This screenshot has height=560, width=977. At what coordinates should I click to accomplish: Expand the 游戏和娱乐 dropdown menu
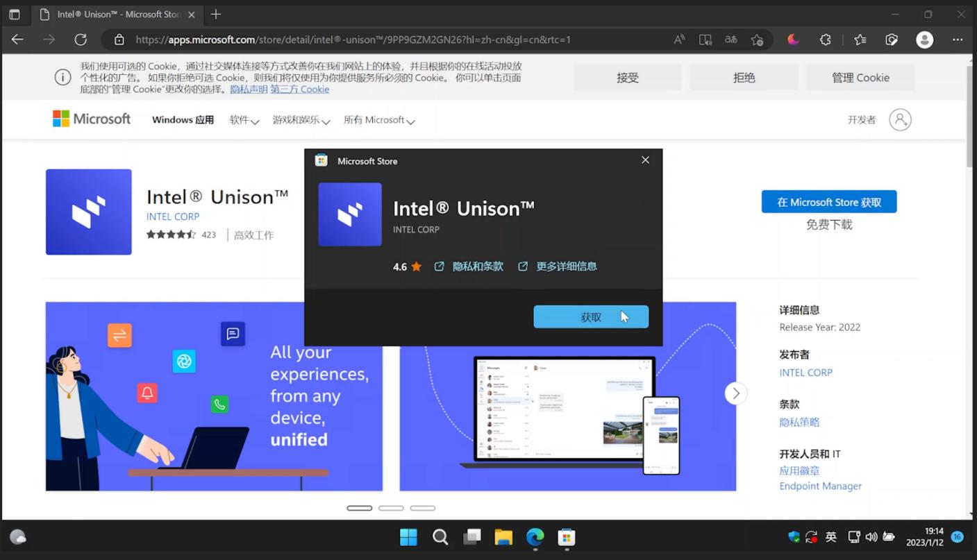tap(301, 120)
